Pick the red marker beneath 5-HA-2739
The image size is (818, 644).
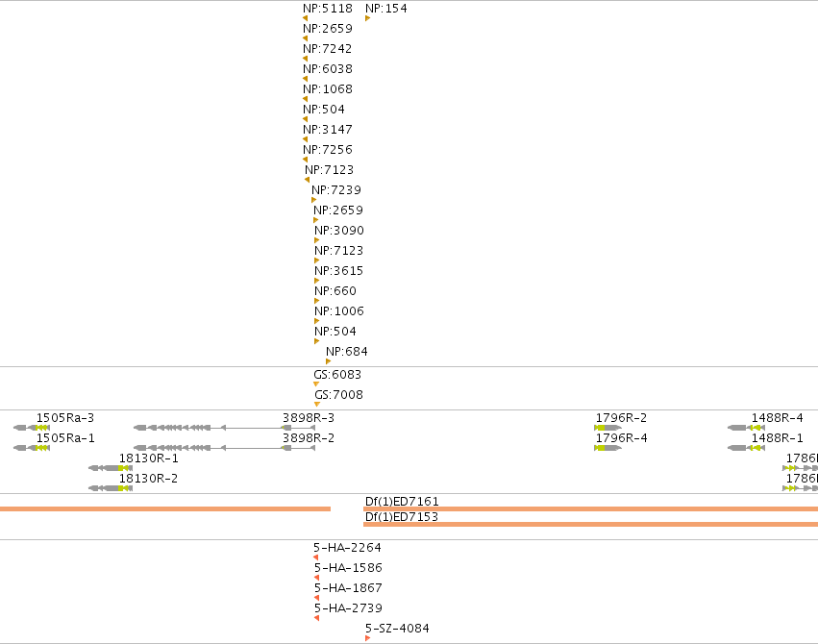click(316, 618)
